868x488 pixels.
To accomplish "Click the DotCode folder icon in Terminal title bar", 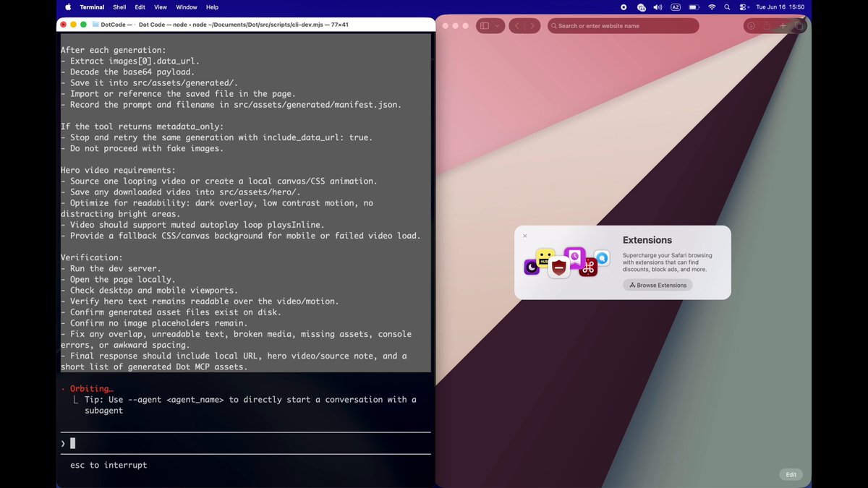I will coord(95,25).
